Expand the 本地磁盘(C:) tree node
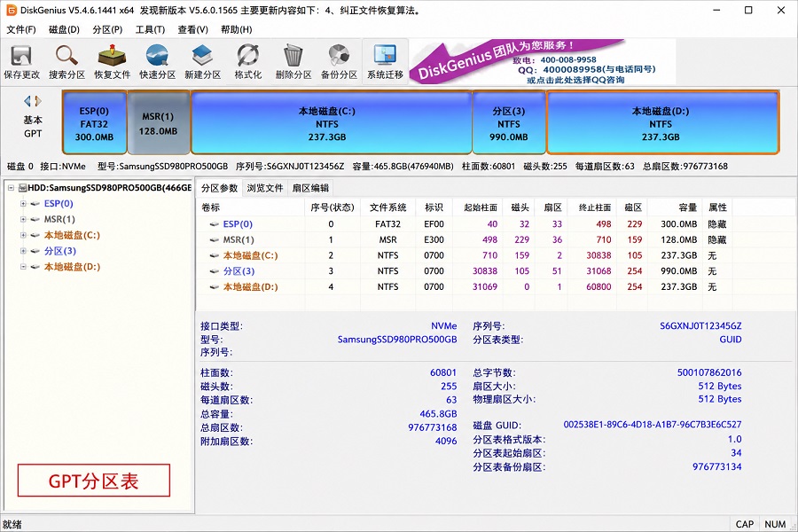Viewport: 798px width, 532px height. click(x=23, y=235)
